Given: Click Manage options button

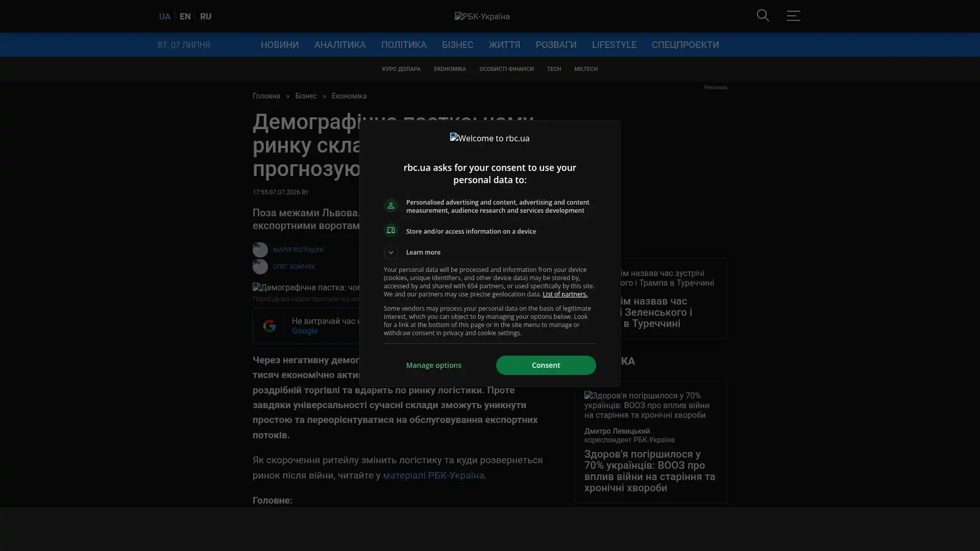Looking at the screenshot, I should pos(434,365).
